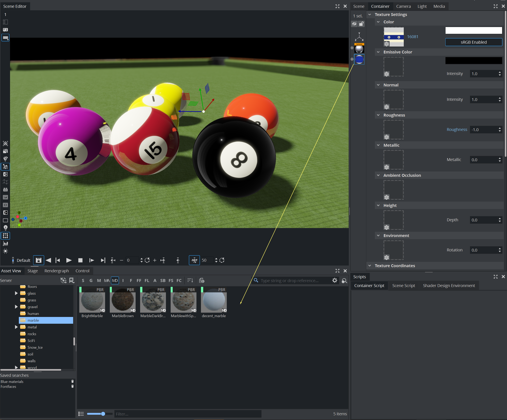The height and width of the screenshot is (420, 507).
Task: Click the timeline frame field showing 0
Action: pyautogui.click(x=132, y=260)
